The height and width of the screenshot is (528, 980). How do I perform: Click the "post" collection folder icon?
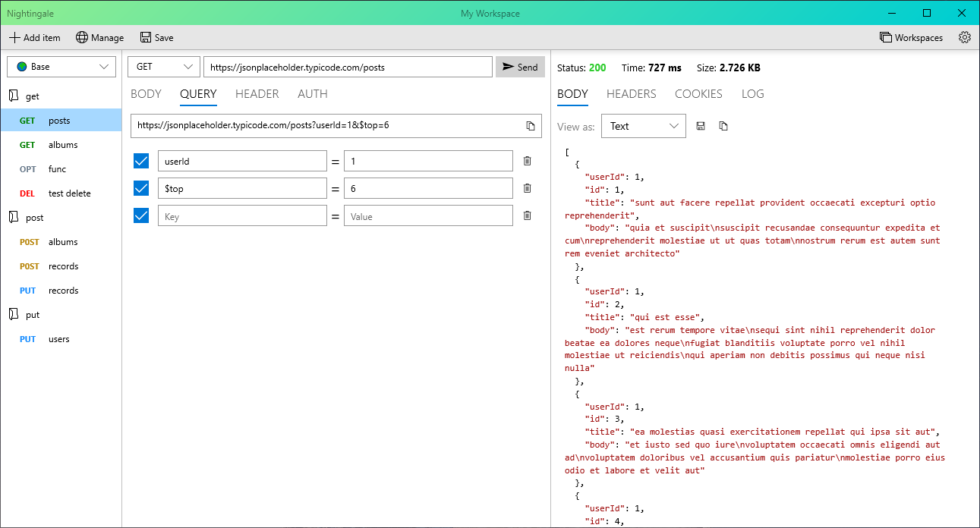(x=13, y=218)
